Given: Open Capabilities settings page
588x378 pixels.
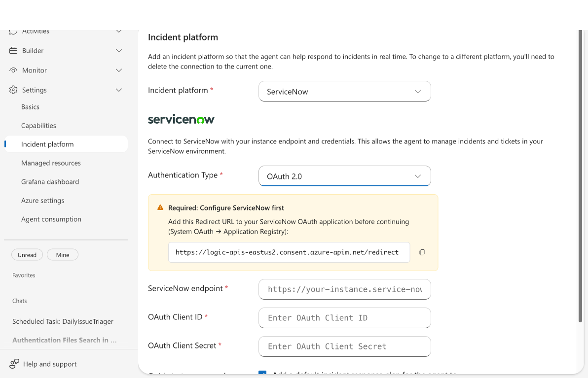Looking at the screenshot, I should click(38, 126).
